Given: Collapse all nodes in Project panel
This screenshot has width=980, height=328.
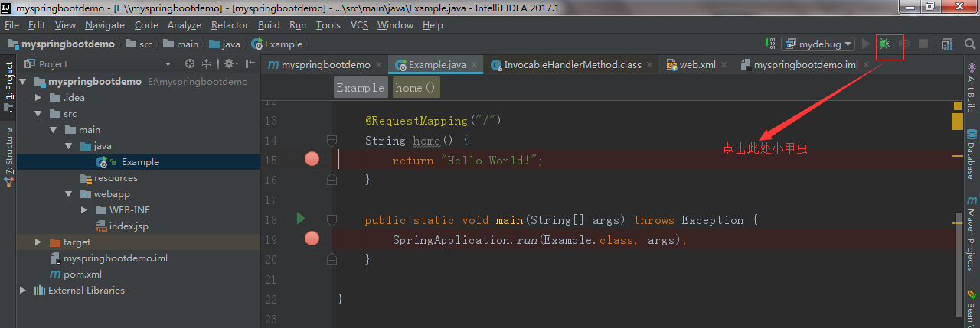Looking at the screenshot, I should 207,64.
